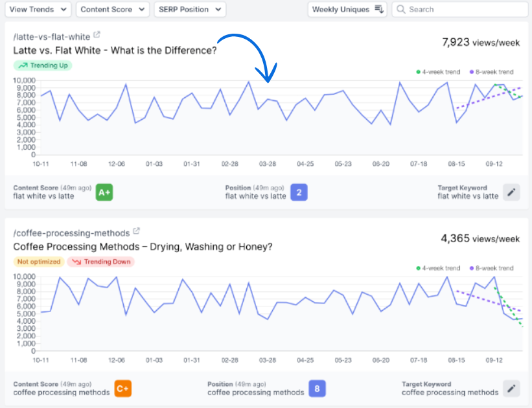Click the Trending Down badge
Image resolution: width=532 pixels, height=408 pixels.
(101, 262)
